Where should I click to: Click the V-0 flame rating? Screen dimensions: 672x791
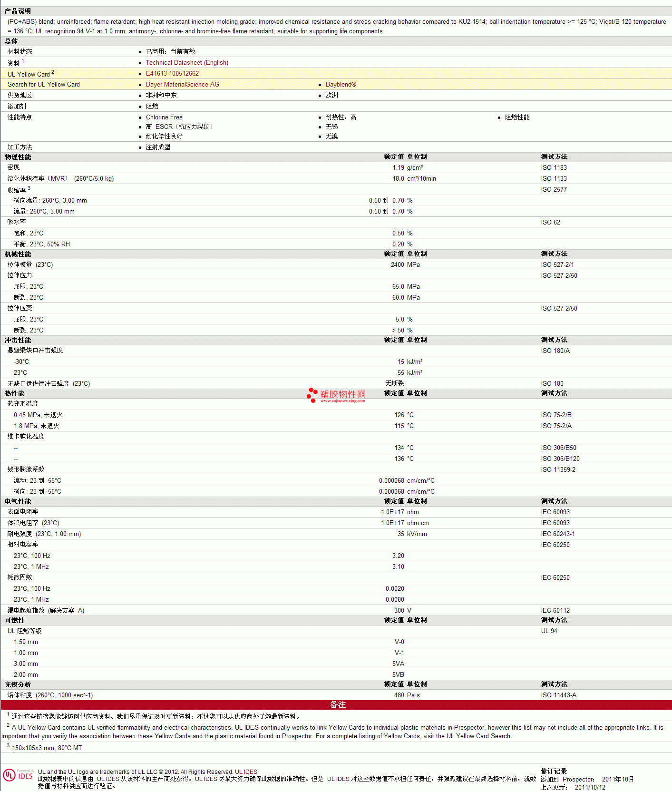pos(399,642)
